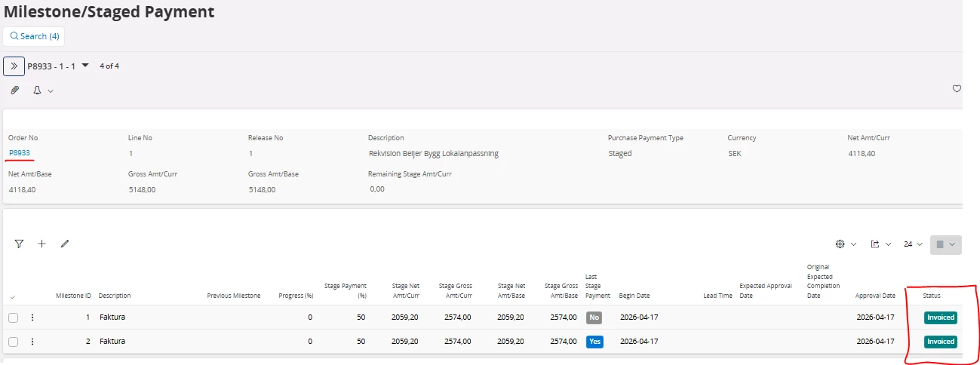Screen dimensions: 980x365
Task: Click the Search (4) button
Action: click(34, 36)
